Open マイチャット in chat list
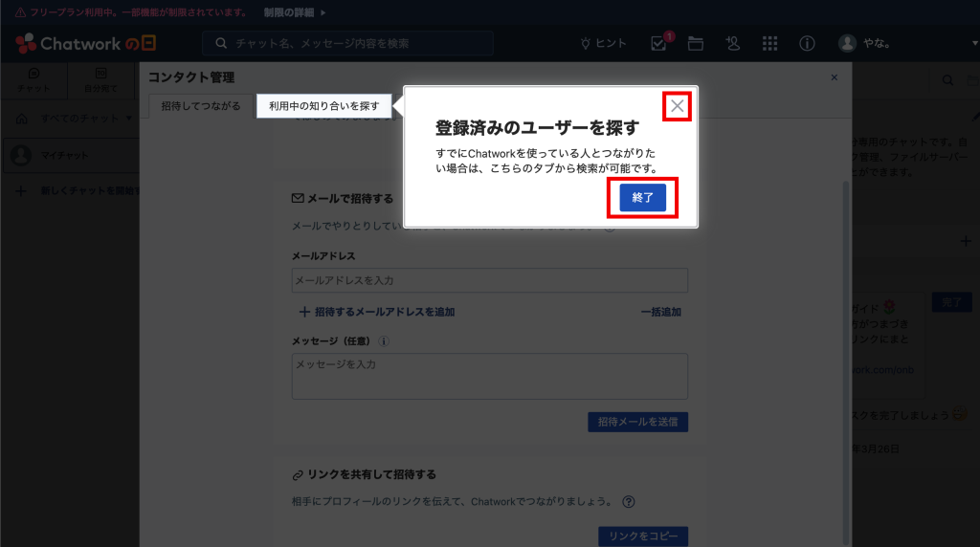The height and width of the screenshot is (547, 980). coord(71,155)
